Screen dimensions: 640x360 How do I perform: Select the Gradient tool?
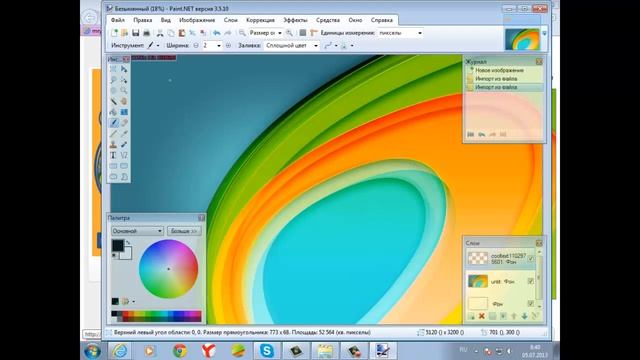click(x=124, y=112)
